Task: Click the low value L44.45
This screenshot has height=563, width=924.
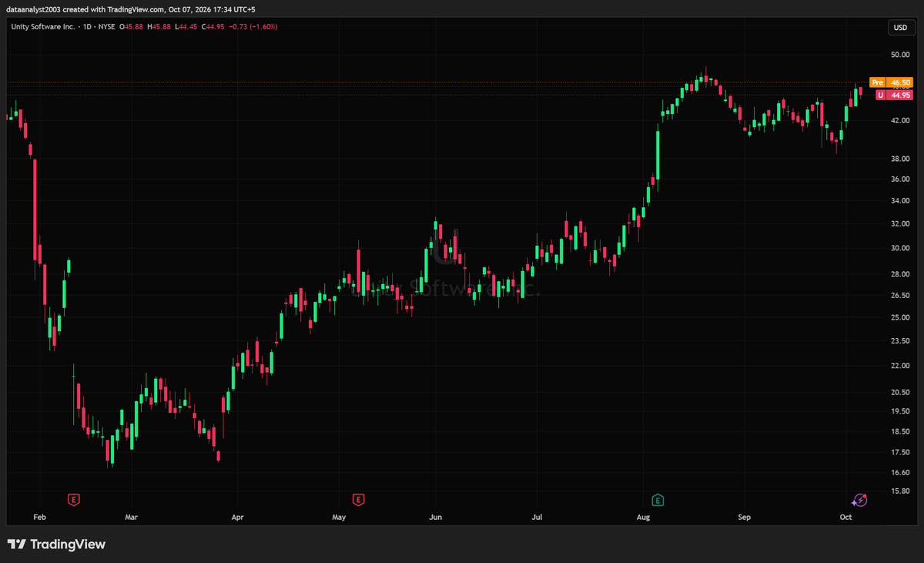Action: (187, 26)
